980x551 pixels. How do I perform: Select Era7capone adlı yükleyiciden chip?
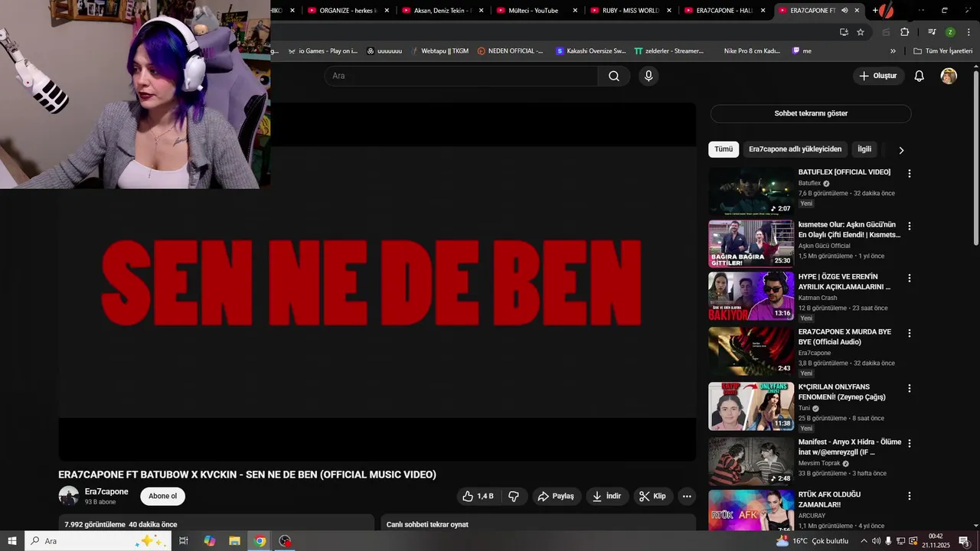(x=795, y=149)
